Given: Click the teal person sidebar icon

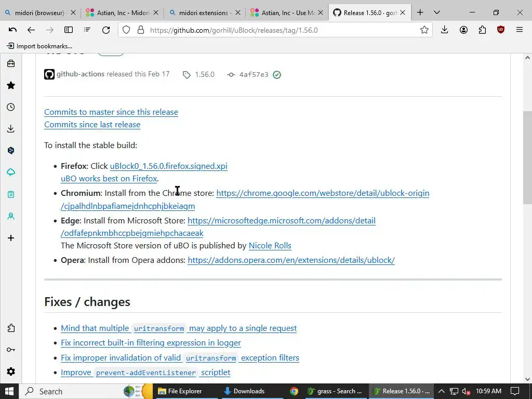Looking at the screenshot, I should [11, 216].
